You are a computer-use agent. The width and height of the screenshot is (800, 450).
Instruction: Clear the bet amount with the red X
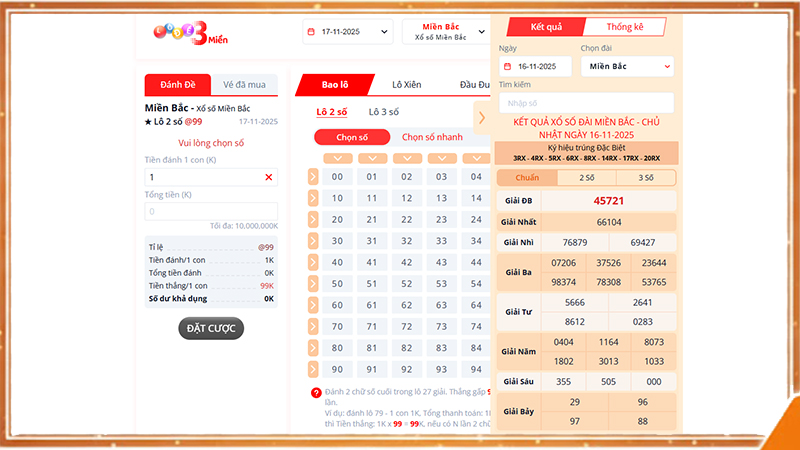pyautogui.click(x=268, y=177)
